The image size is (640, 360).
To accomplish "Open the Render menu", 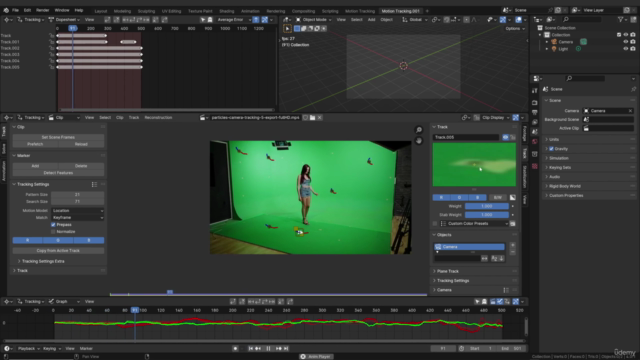I will 42,10.
